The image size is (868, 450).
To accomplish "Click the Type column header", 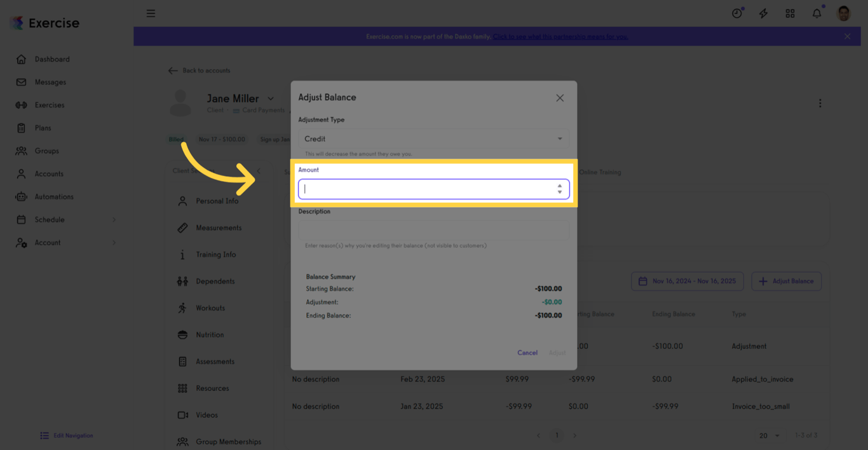I will pyautogui.click(x=738, y=314).
